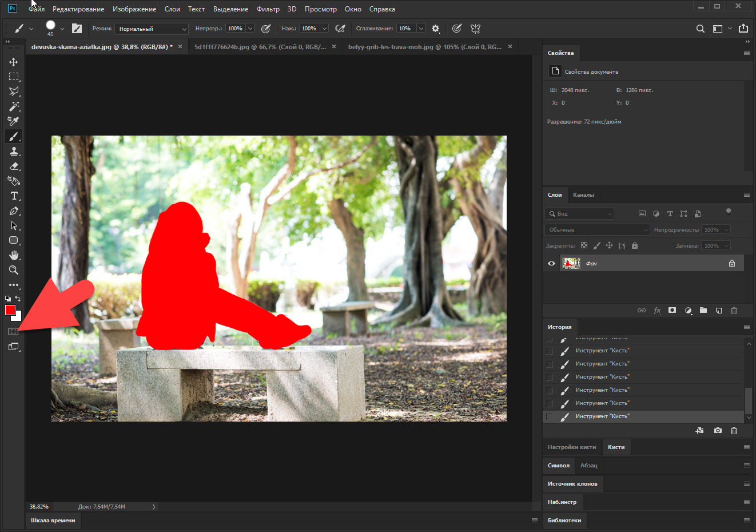Screen dimensions: 756x532
Task: Reset default foreground and background colors
Action: pyautogui.click(x=8, y=299)
